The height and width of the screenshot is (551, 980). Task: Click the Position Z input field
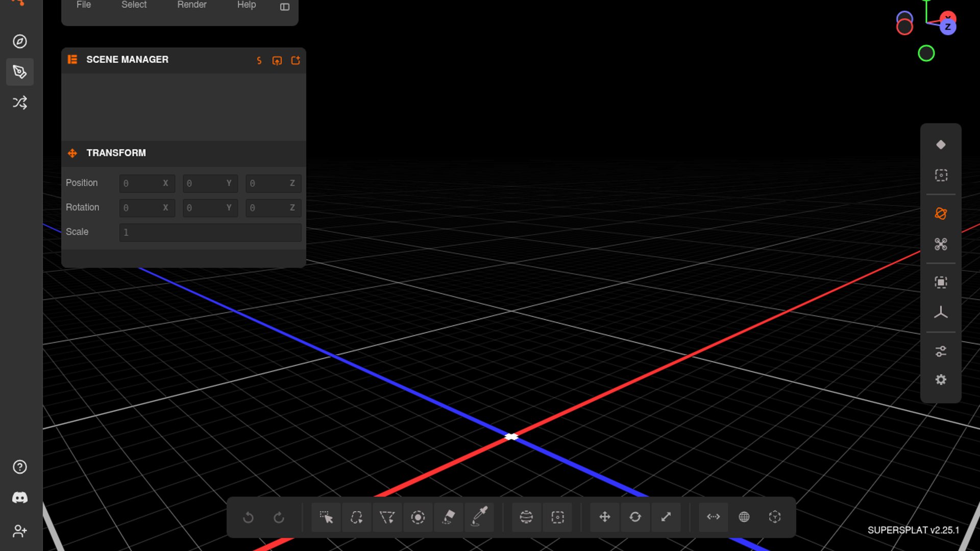point(274,184)
